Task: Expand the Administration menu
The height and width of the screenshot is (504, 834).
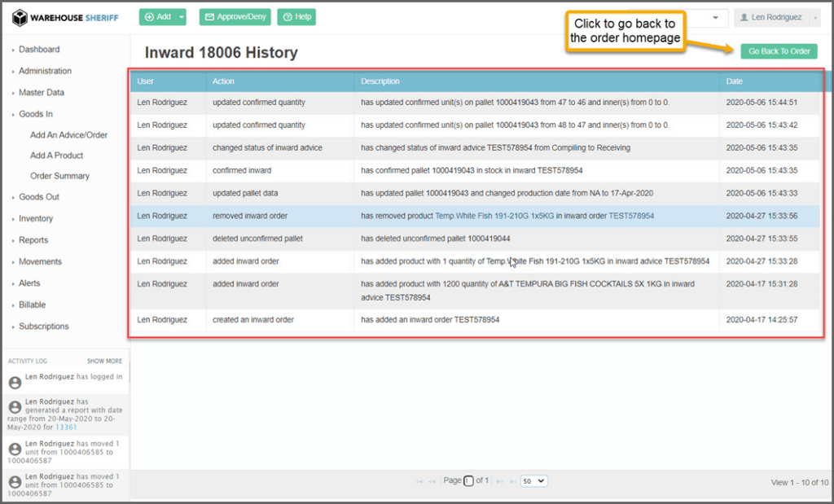Action: [x=45, y=71]
